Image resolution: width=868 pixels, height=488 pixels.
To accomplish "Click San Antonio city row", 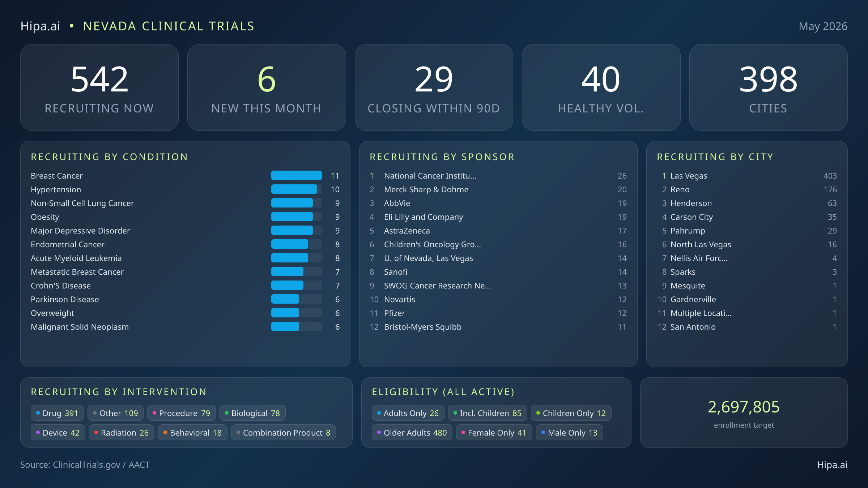I will 747,327.
